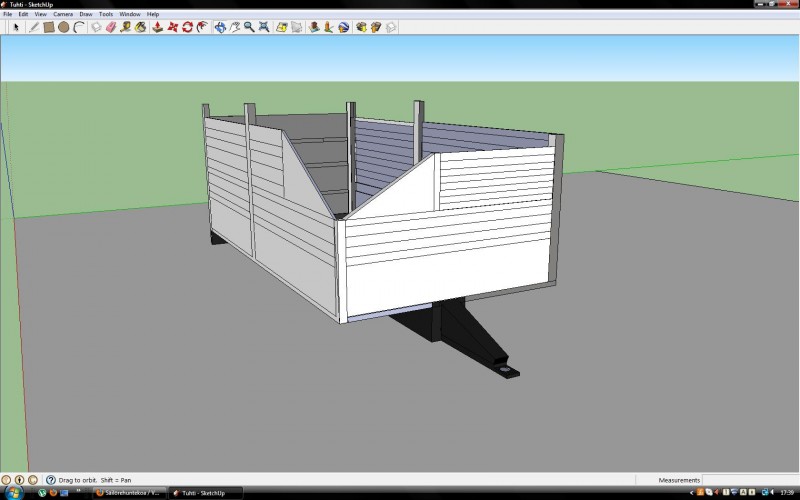Click the Previous view icon

(x=282, y=27)
